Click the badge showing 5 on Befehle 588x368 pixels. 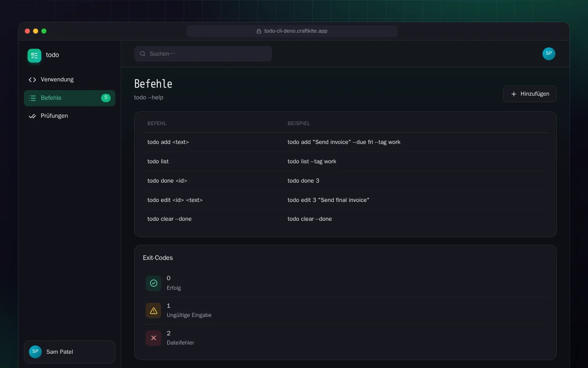[106, 98]
